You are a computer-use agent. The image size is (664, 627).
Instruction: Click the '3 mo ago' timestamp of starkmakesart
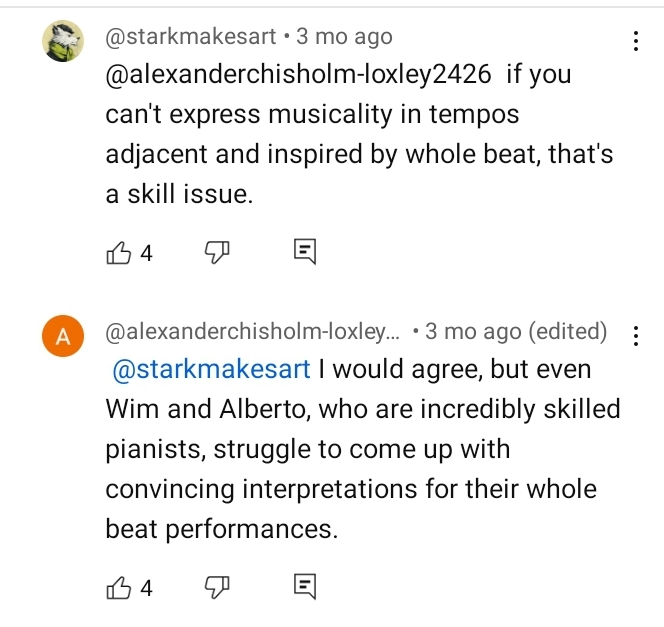coord(344,36)
